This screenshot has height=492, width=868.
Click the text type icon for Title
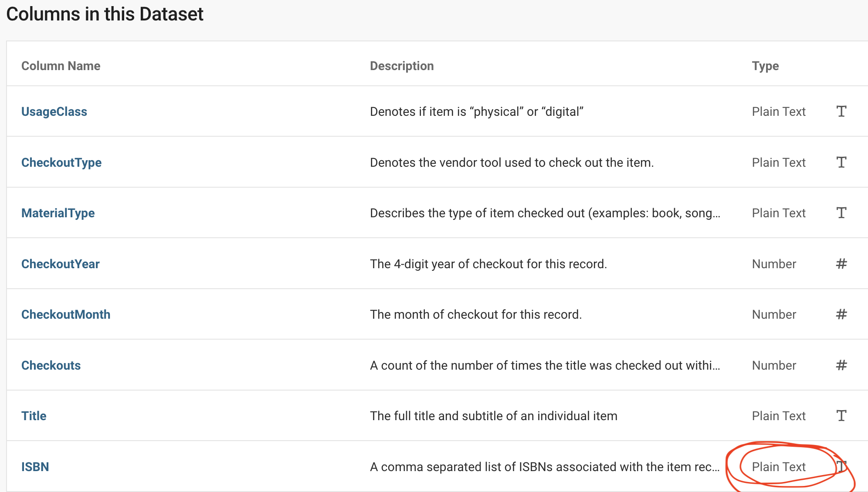841,416
